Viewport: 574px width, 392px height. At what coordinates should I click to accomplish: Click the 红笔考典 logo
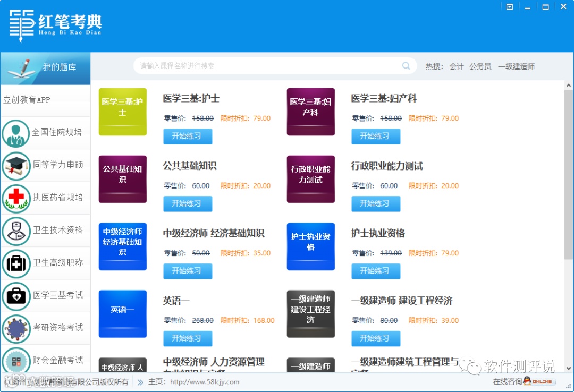(56, 26)
